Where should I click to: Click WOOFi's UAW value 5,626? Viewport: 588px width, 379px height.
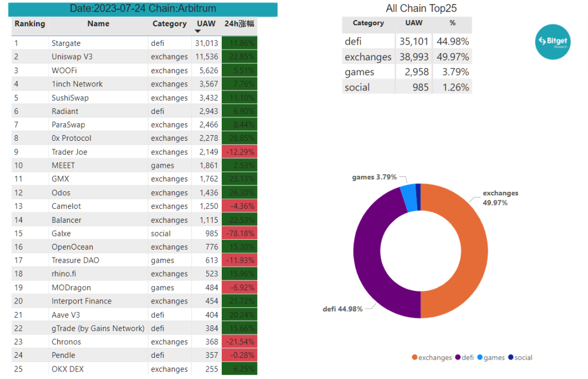tap(209, 70)
